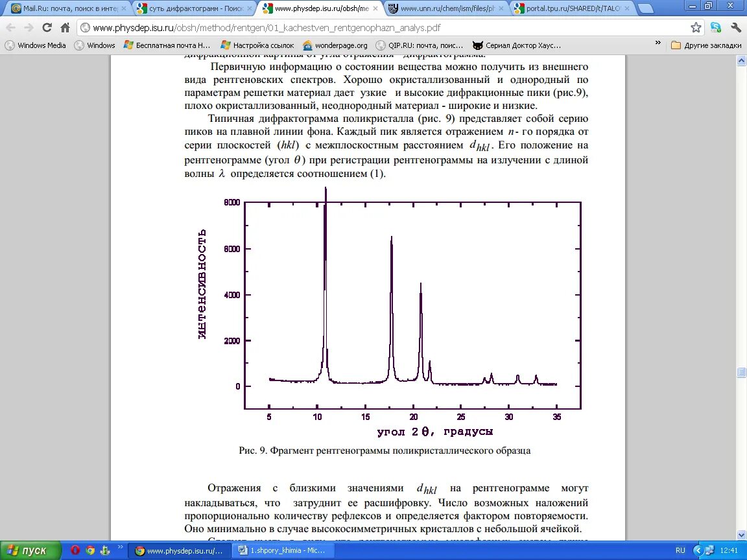Click the RU language indicator
Screen dimensions: 747x560
tap(680, 550)
